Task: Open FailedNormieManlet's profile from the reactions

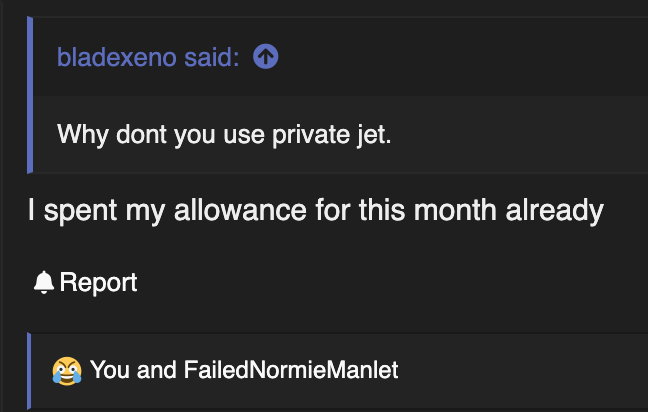Action: (x=291, y=369)
